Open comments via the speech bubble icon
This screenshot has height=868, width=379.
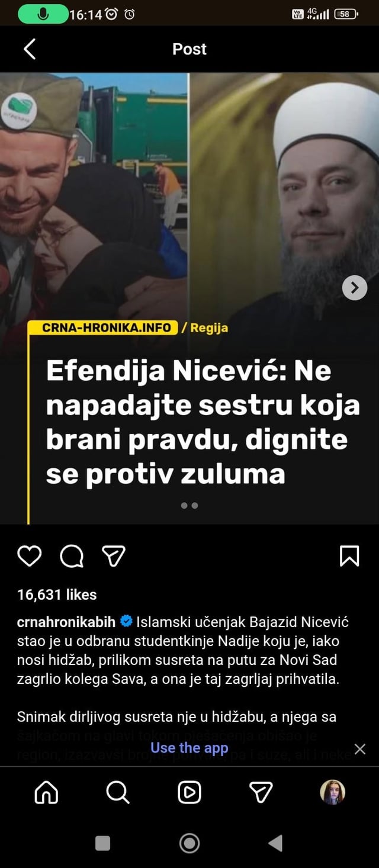[72, 556]
